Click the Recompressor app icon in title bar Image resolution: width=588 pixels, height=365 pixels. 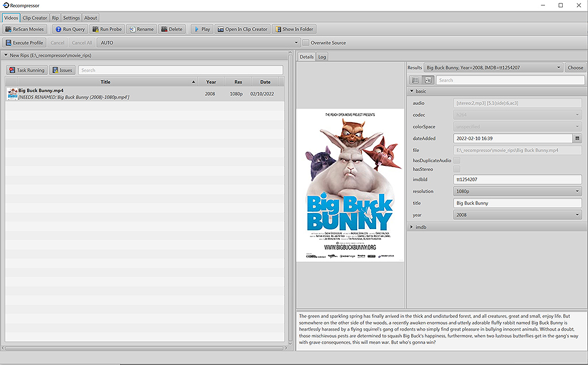pyautogui.click(x=6, y=5)
